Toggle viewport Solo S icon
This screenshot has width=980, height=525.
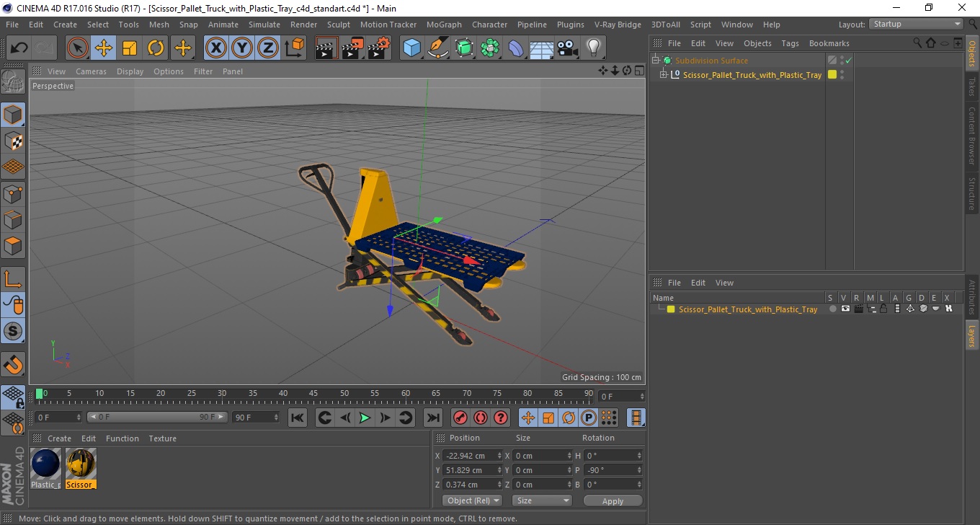[x=13, y=331]
